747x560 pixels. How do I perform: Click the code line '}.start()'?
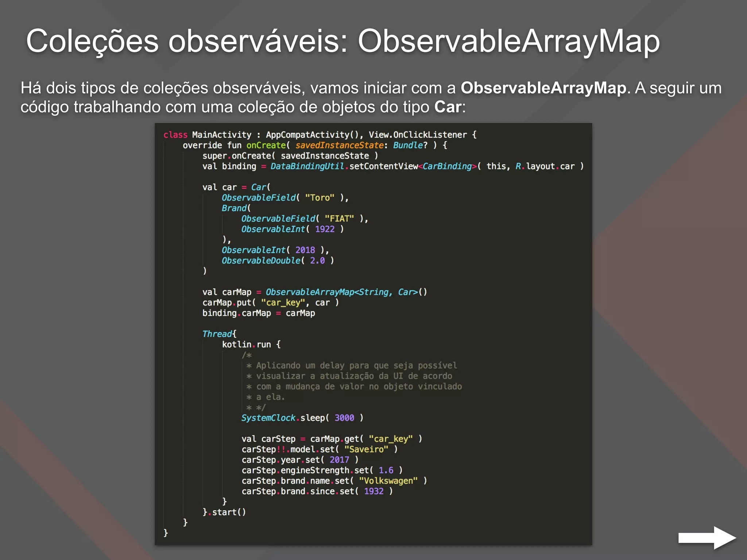click(x=224, y=512)
